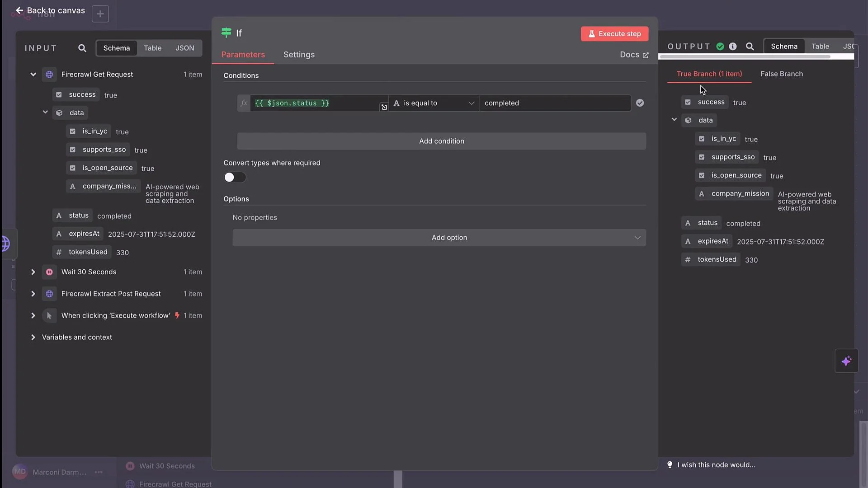868x488 pixels.
Task: Open the Docs link
Action: coord(634,55)
